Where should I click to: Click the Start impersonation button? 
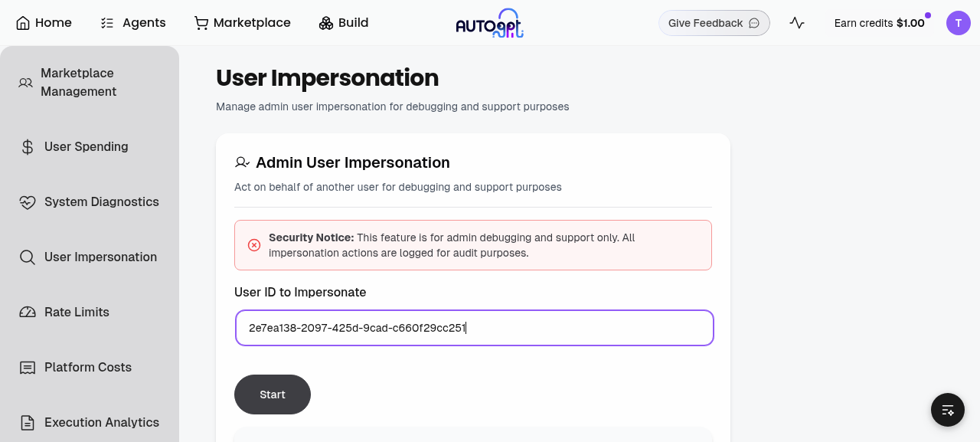(x=273, y=395)
